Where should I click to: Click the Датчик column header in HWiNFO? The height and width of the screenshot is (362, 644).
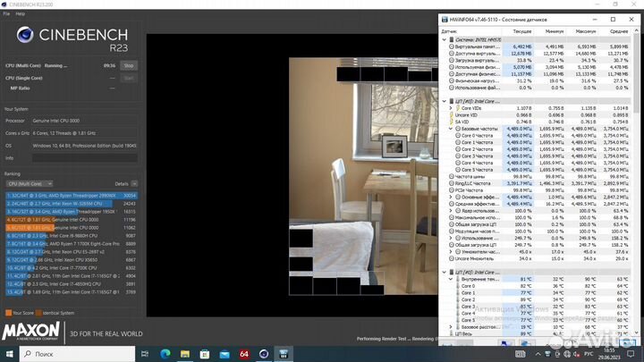click(x=470, y=31)
